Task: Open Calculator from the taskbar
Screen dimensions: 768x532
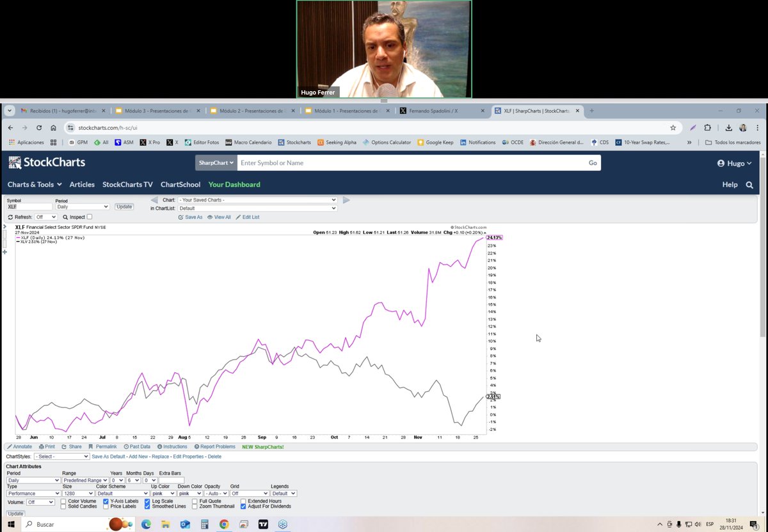Action: [205, 524]
